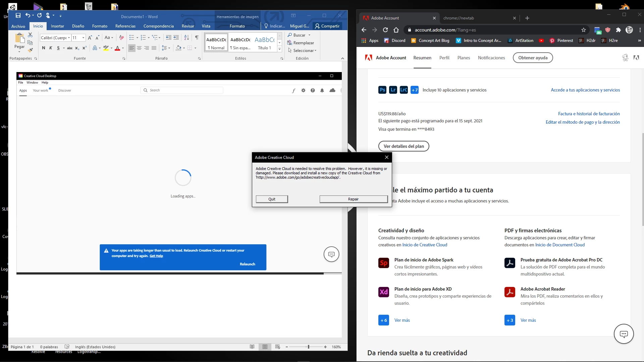The height and width of the screenshot is (362, 644).
Task: Click the Clear Formatting eraser icon
Action: (121, 38)
